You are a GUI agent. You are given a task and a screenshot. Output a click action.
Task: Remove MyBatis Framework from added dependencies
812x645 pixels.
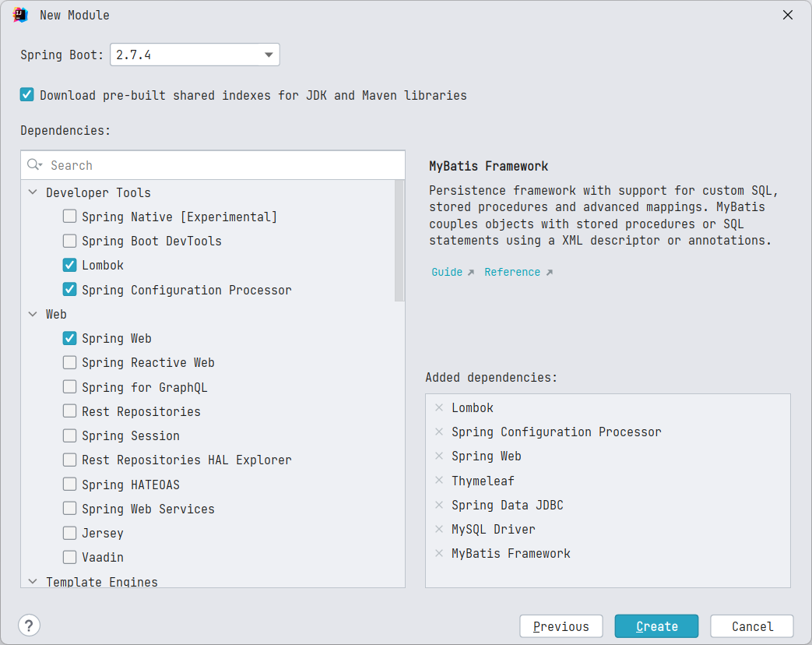[439, 553]
